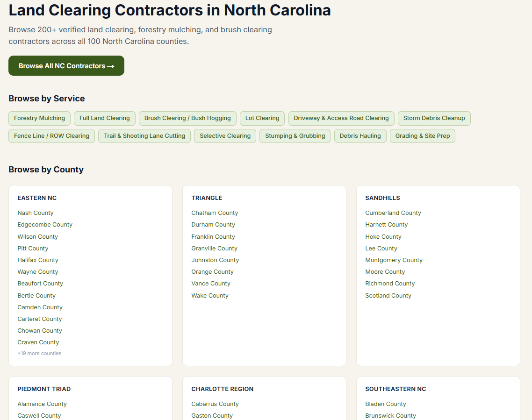Open the Stumping & Grubbing category
Image resolution: width=532 pixels, height=420 pixels.
pyautogui.click(x=295, y=135)
